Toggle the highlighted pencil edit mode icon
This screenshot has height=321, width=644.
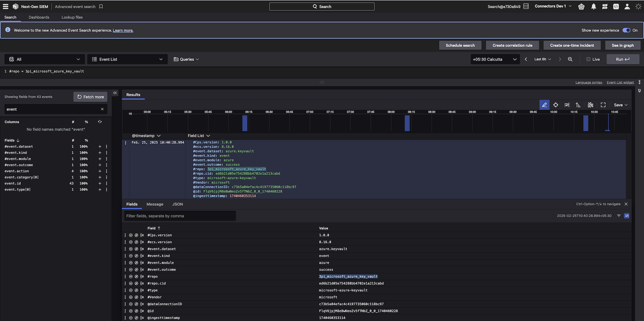click(544, 105)
